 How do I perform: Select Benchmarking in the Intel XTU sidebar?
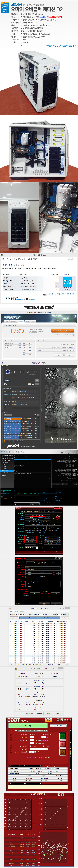click(x=6, y=473)
